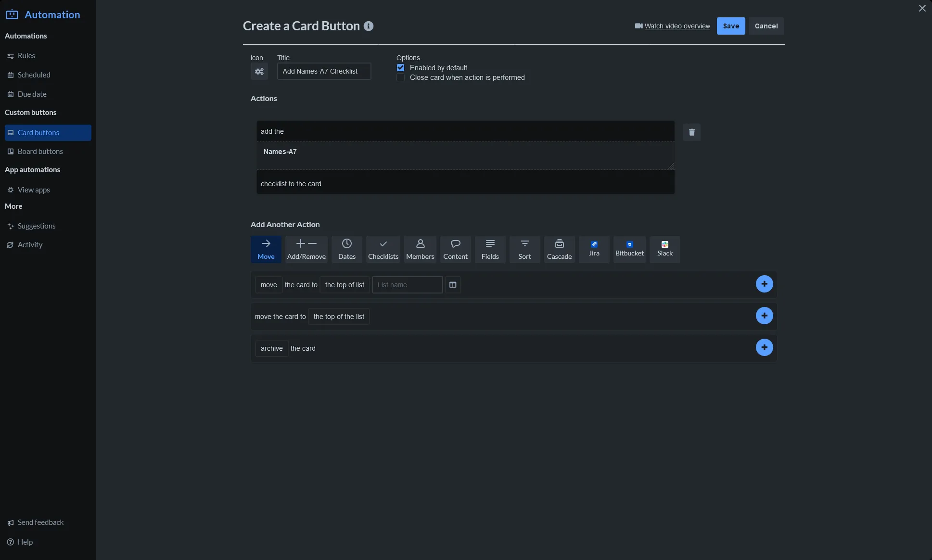
Task: Open the list picker next to List name
Action: coord(453,285)
